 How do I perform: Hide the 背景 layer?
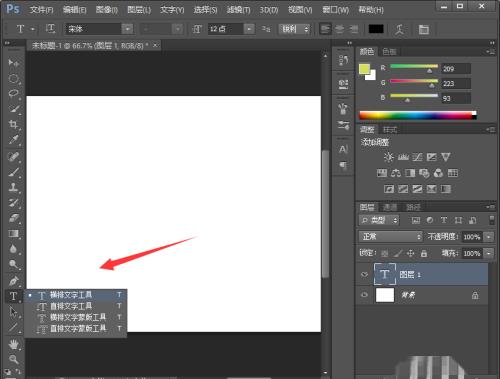point(364,295)
